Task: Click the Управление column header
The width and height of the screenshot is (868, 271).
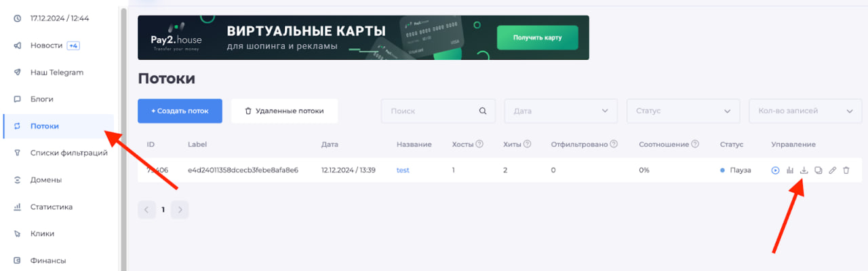Action: (x=793, y=144)
